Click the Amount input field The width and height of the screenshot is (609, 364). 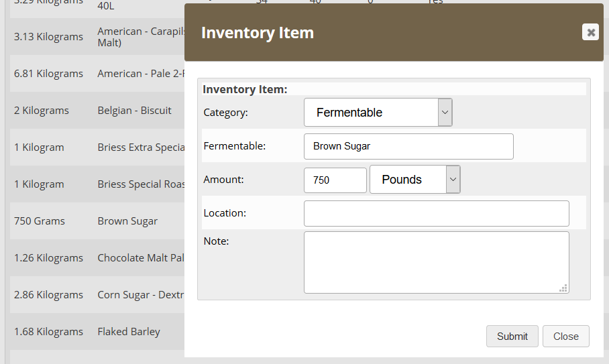(335, 180)
